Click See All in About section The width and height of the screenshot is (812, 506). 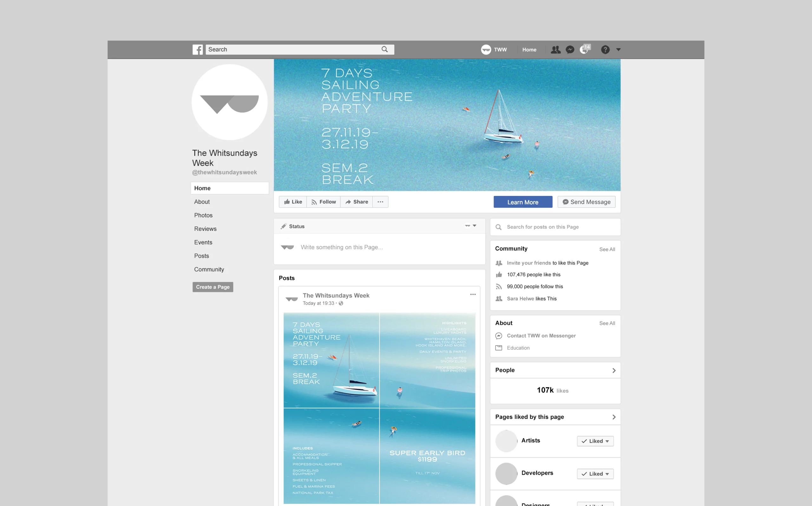[607, 323]
